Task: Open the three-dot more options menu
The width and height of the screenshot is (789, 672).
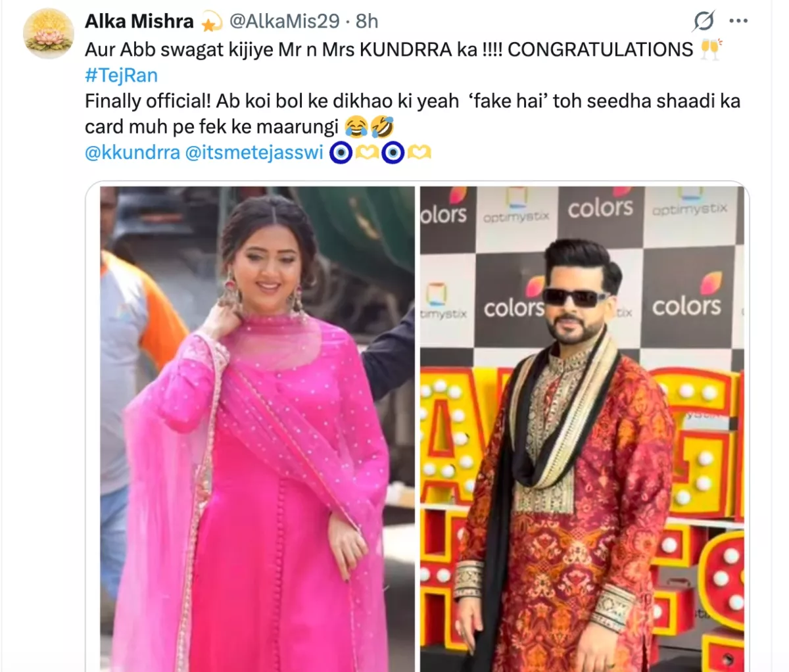Action: tap(739, 22)
